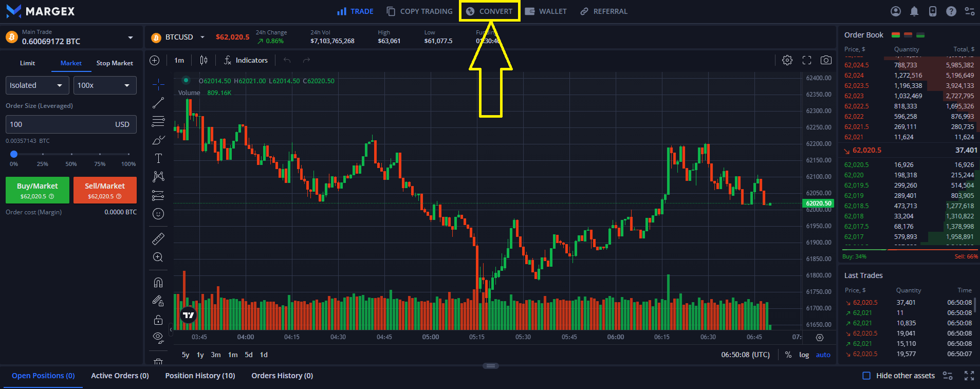The width and height of the screenshot is (980, 389).
Task: Check the Hide other assets box
Action: click(866, 376)
